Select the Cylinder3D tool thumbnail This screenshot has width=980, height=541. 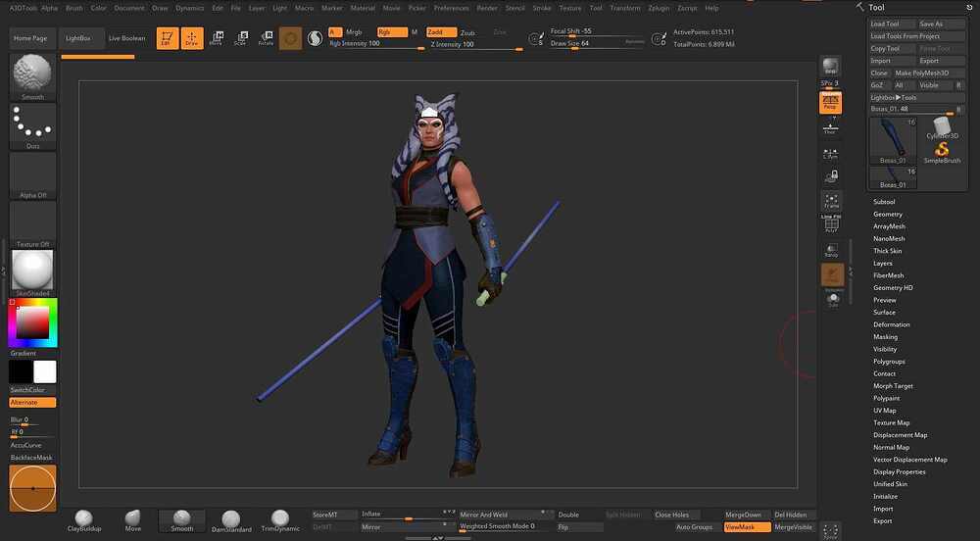click(x=942, y=128)
